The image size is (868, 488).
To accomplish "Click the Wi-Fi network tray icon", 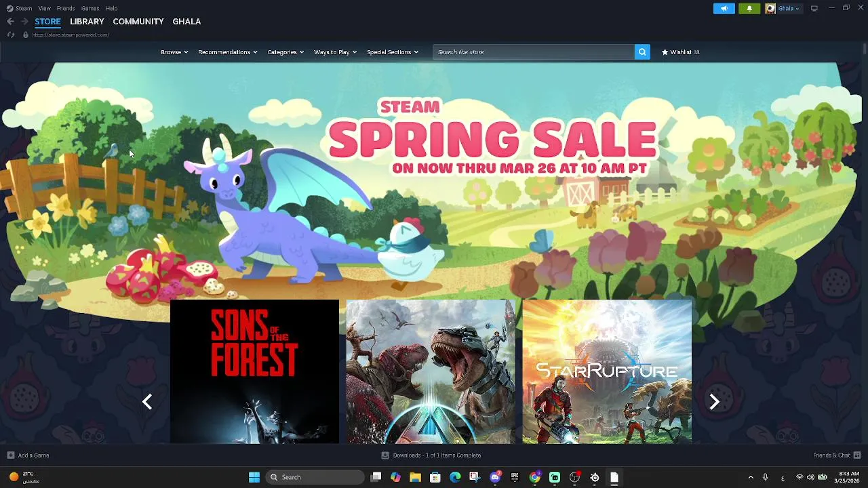I will point(799,477).
